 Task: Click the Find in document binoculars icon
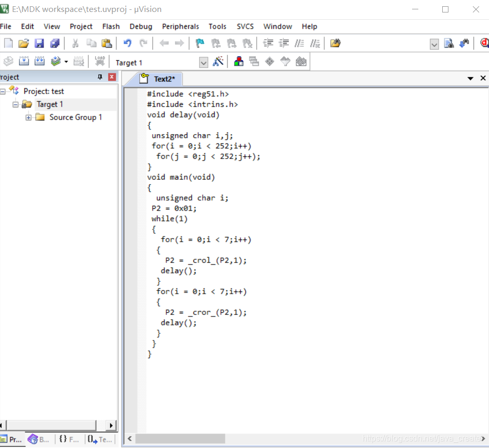click(449, 43)
